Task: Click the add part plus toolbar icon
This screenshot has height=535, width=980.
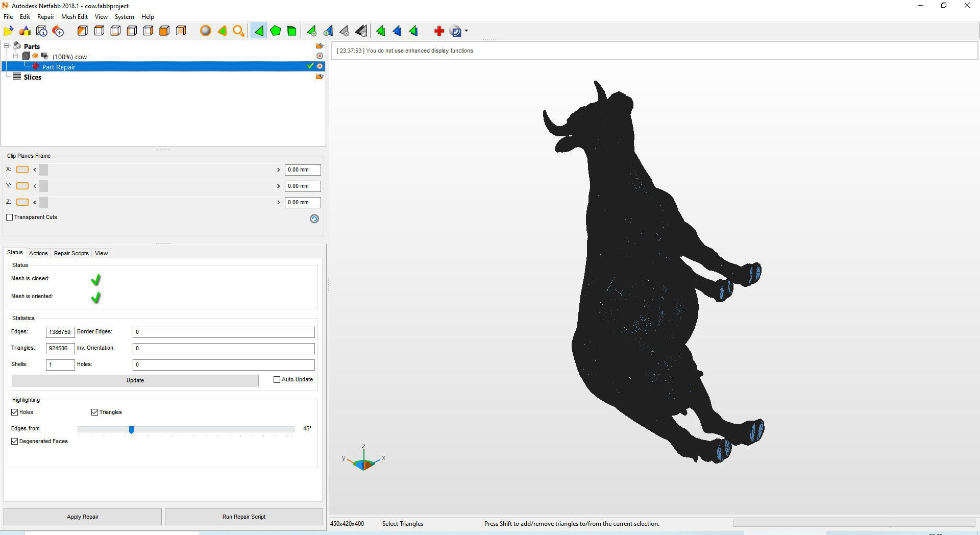Action: (x=58, y=31)
